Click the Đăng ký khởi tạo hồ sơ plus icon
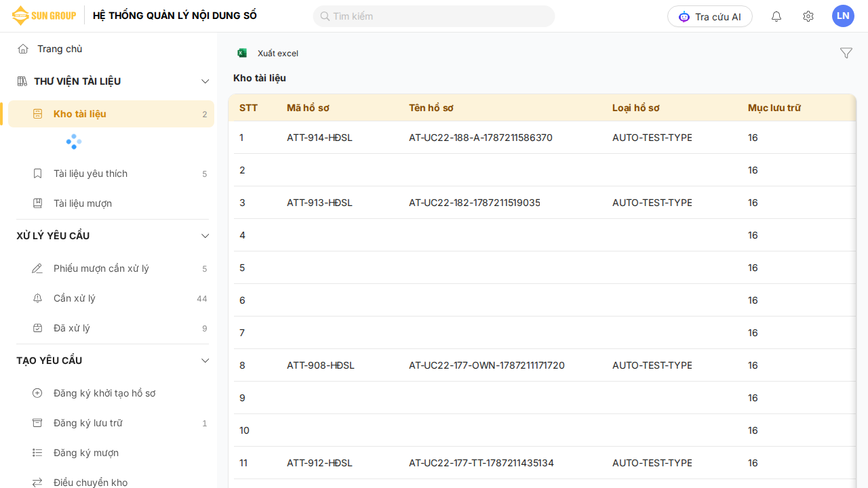868x488 pixels. [37, 393]
